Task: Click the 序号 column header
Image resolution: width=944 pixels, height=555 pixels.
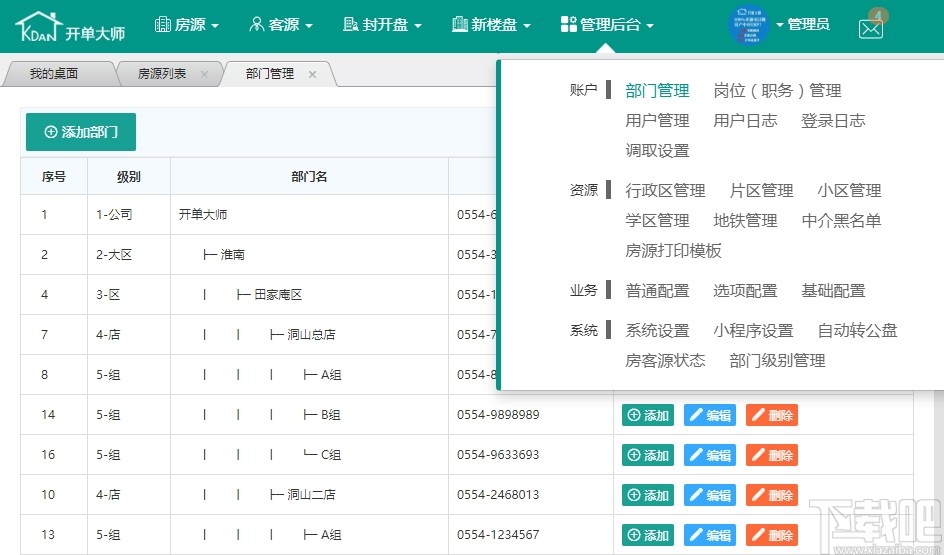Action: tap(54, 176)
